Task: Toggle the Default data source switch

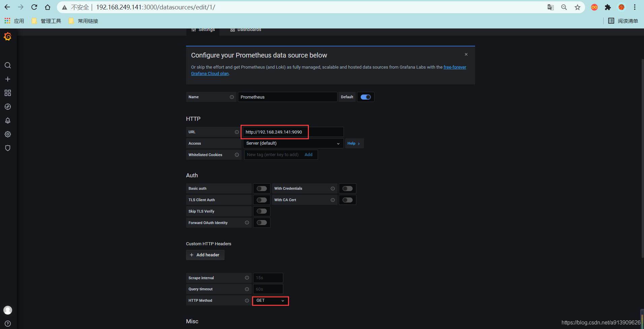Action: pyautogui.click(x=366, y=97)
